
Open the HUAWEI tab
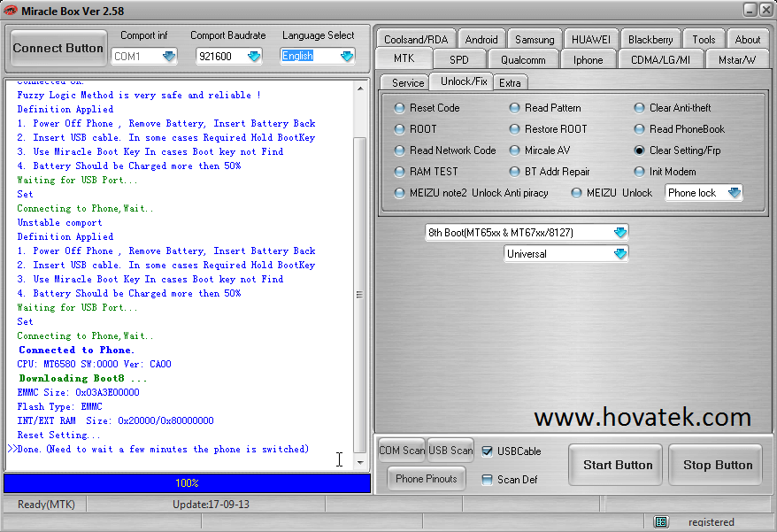(590, 39)
